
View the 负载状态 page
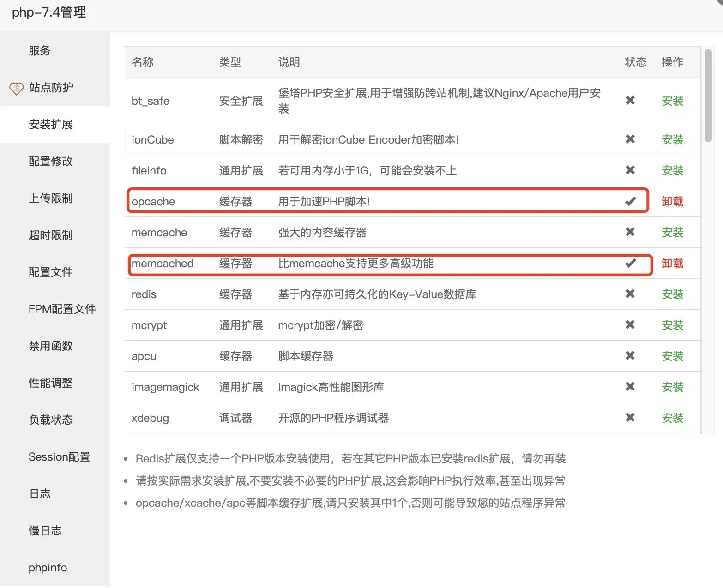(x=55, y=420)
